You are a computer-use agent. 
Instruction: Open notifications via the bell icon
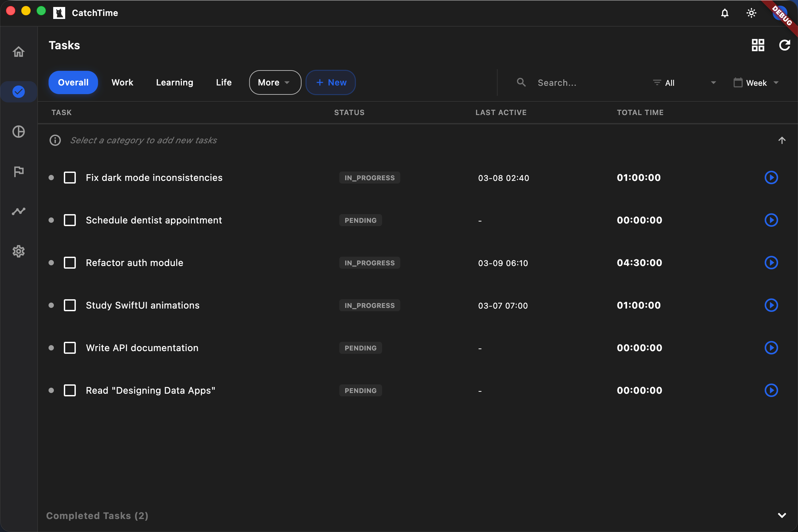(725, 13)
